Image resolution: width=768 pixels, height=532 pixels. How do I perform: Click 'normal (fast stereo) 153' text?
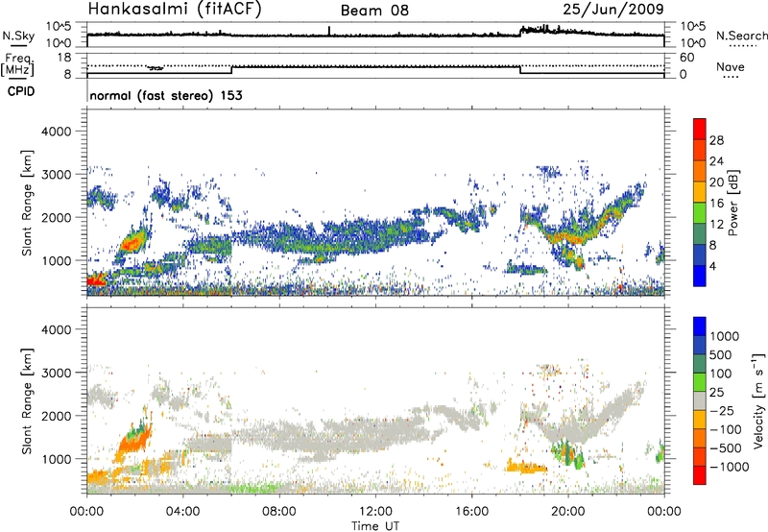166,95
